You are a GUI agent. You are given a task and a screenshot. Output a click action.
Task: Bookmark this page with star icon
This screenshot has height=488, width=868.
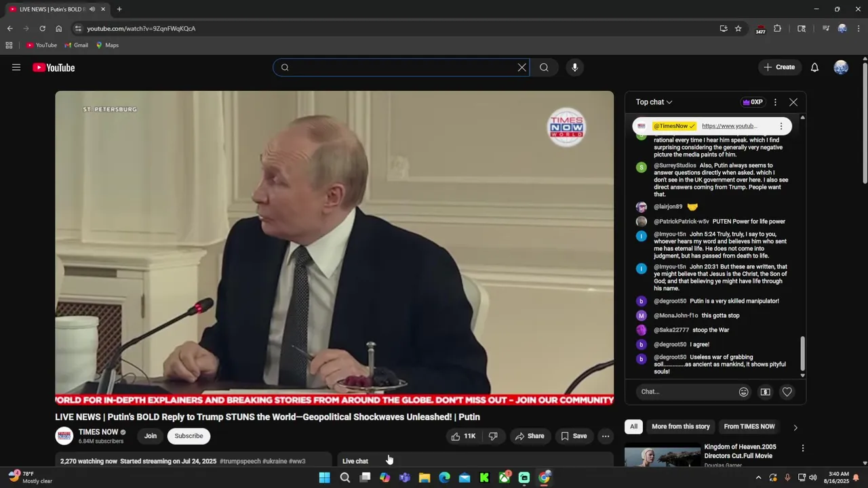738,28
